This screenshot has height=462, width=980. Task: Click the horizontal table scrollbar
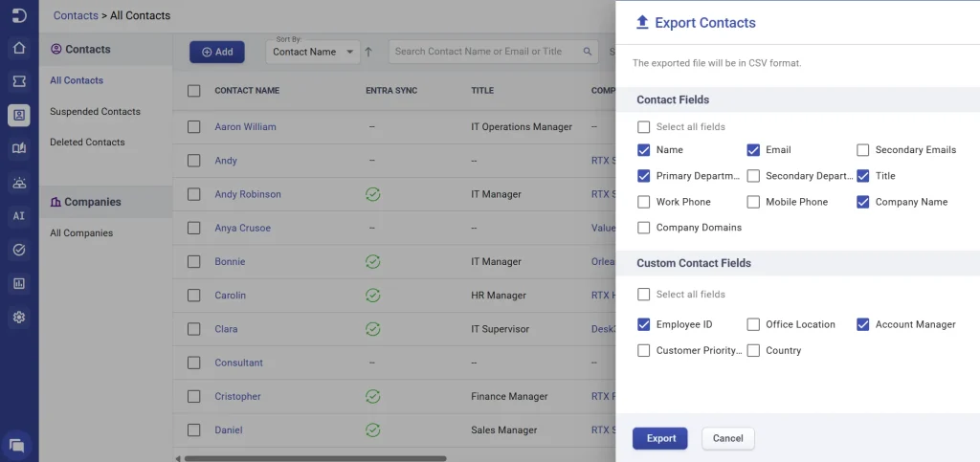click(x=316, y=458)
